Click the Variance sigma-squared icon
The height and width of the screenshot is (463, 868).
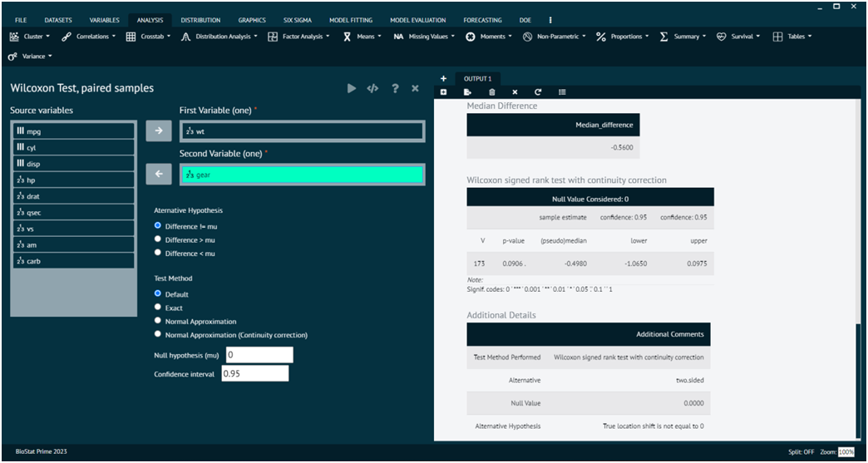[x=13, y=56]
